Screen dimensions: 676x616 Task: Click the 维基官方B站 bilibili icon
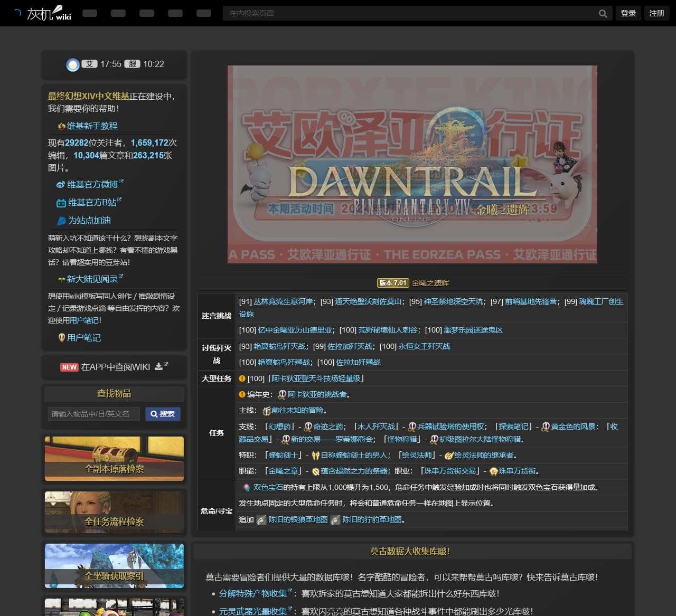point(61,203)
